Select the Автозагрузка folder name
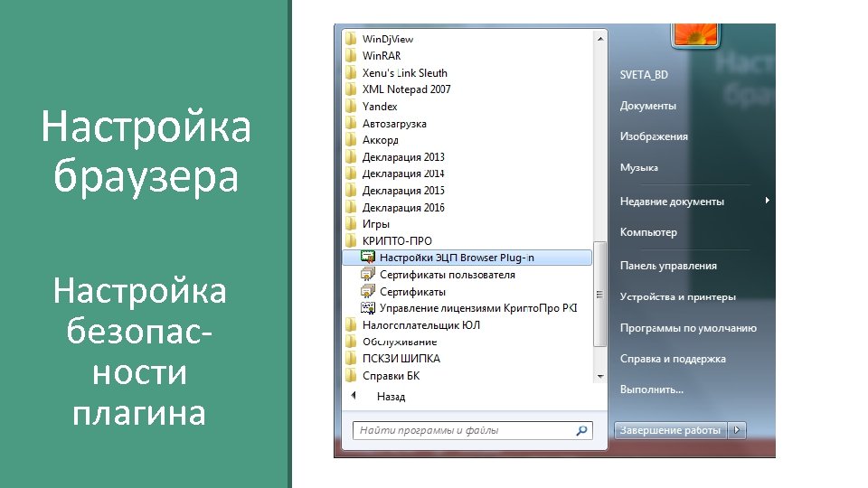 tap(394, 124)
